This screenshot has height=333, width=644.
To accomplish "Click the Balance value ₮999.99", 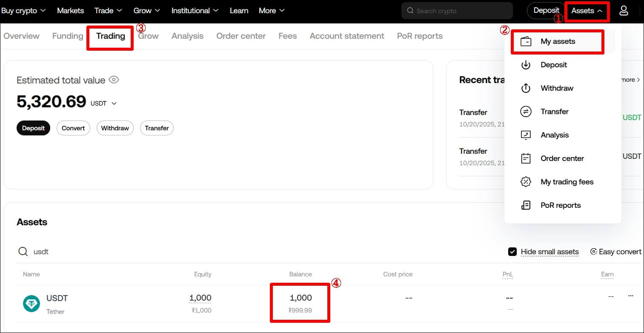I will click(x=300, y=310).
